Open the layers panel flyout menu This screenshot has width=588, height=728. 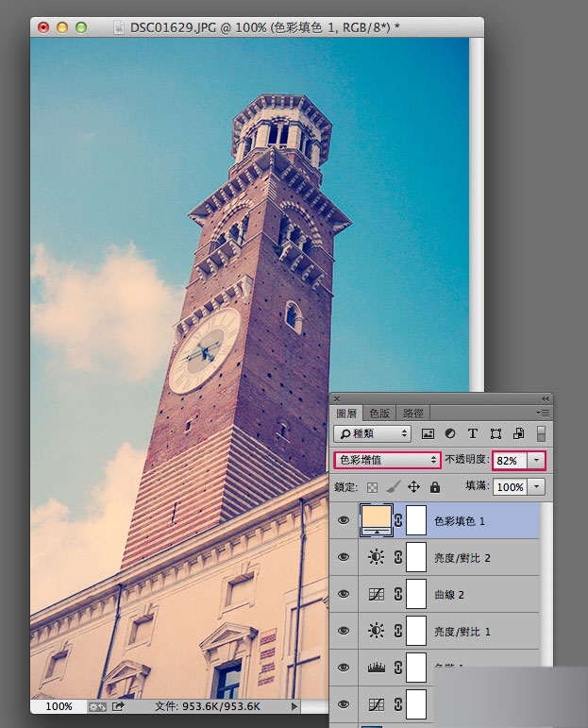pyautogui.click(x=543, y=413)
